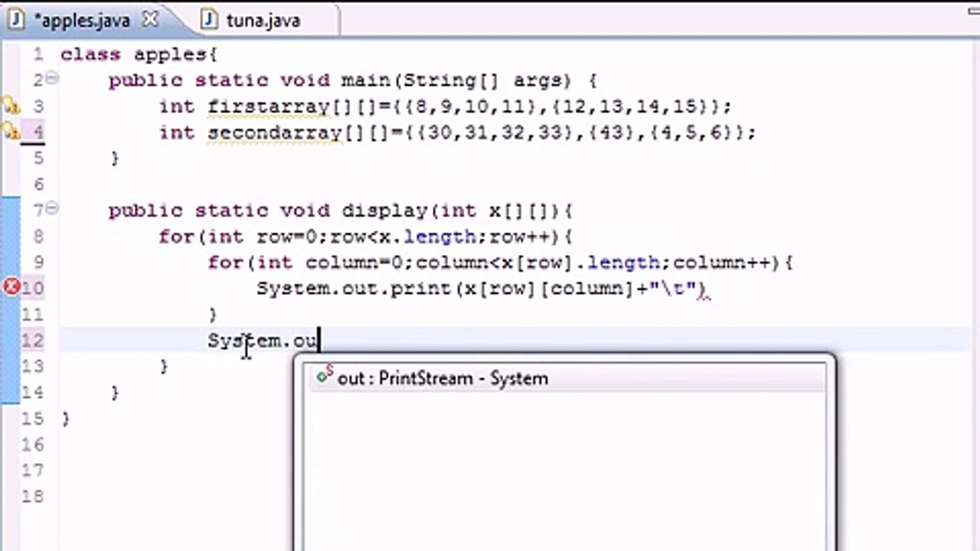This screenshot has height=551, width=980.
Task: Place cursor in 'class apples{' text
Action: click(x=139, y=55)
